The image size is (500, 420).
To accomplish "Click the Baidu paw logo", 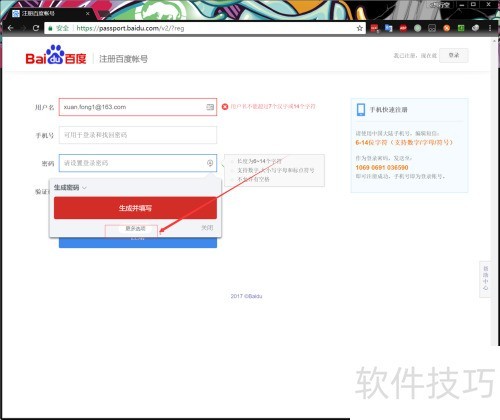I will point(55,55).
